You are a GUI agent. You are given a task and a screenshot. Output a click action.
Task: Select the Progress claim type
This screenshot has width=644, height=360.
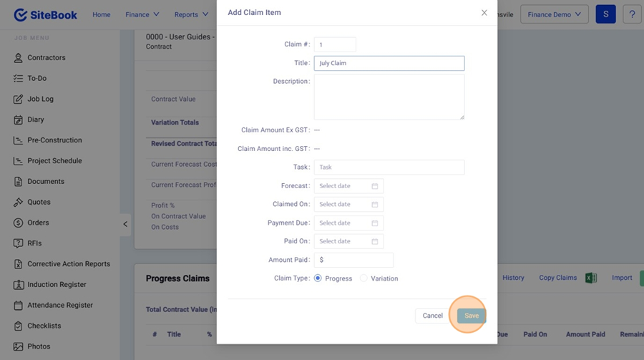tap(318, 278)
